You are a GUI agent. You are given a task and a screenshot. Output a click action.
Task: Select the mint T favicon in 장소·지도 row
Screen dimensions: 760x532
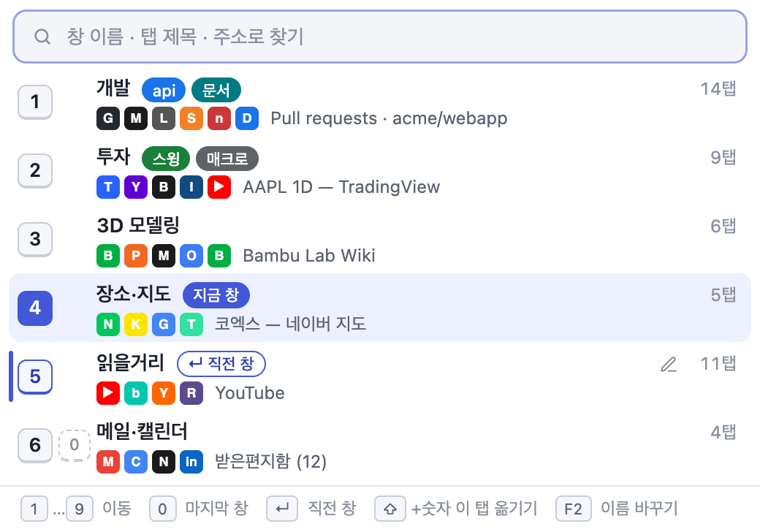191,324
